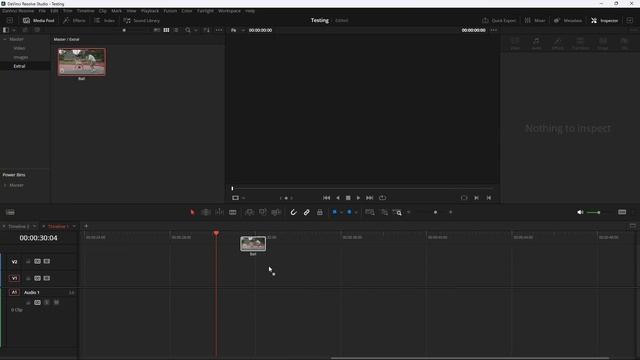Image resolution: width=640 pixels, height=360 pixels.
Task: Select the Blade Edit Mode tool
Action: tap(233, 212)
